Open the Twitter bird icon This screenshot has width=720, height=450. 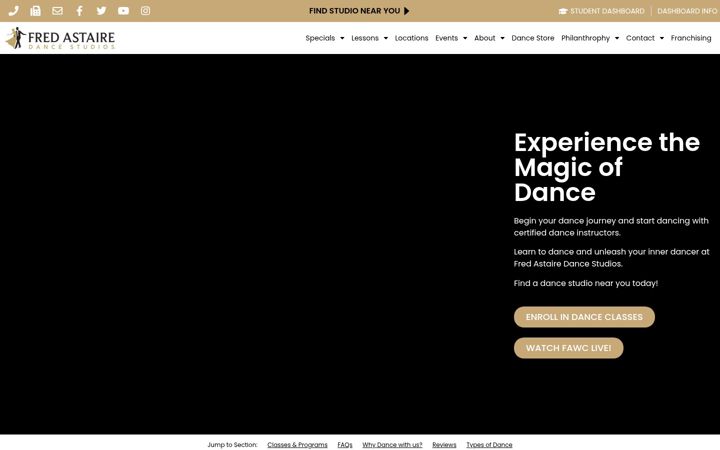coord(101,11)
